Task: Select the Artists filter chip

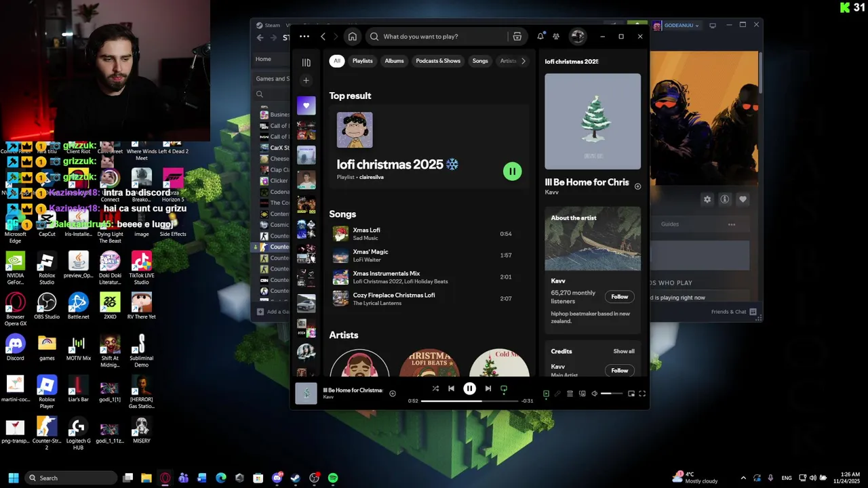Action: tap(508, 61)
